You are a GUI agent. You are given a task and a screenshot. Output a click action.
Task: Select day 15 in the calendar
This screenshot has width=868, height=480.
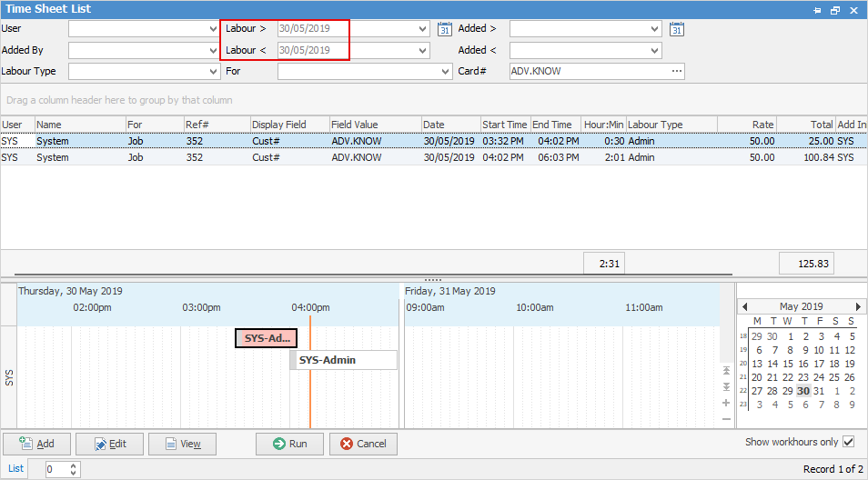(788, 364)
